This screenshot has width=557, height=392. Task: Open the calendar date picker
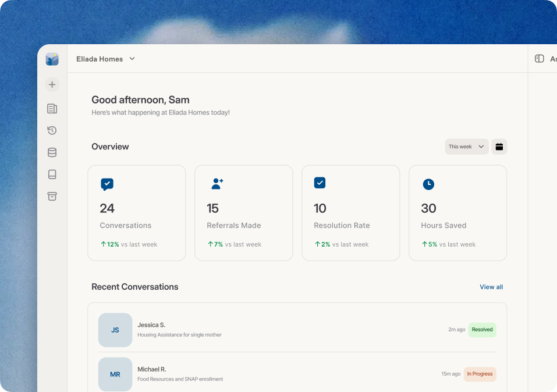point(499,147)
